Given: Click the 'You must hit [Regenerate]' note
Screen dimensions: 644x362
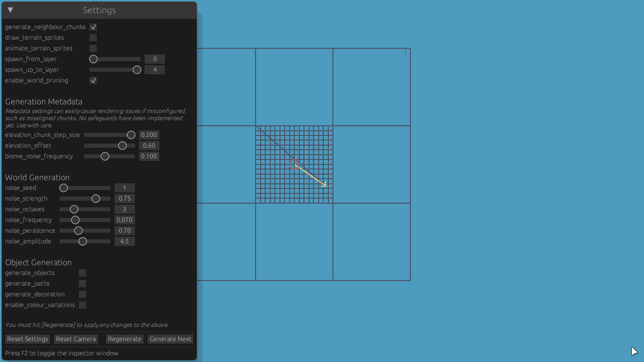Looking at the screenshot, I should click(x=87, y=325).
